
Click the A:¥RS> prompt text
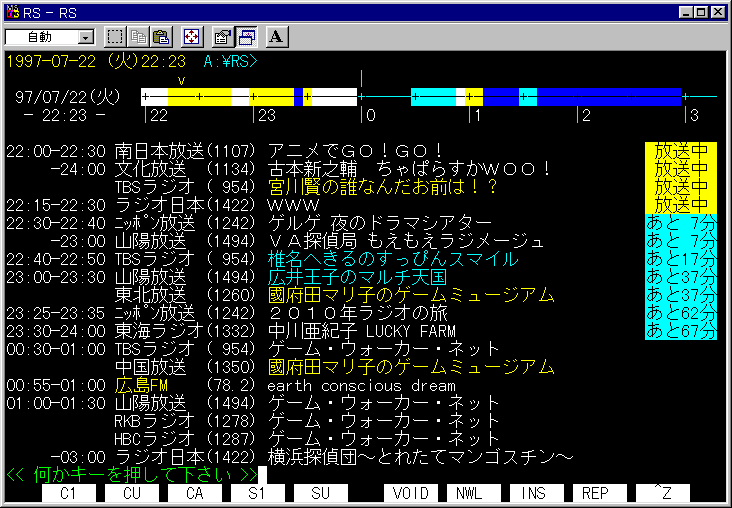coord(231,61)
